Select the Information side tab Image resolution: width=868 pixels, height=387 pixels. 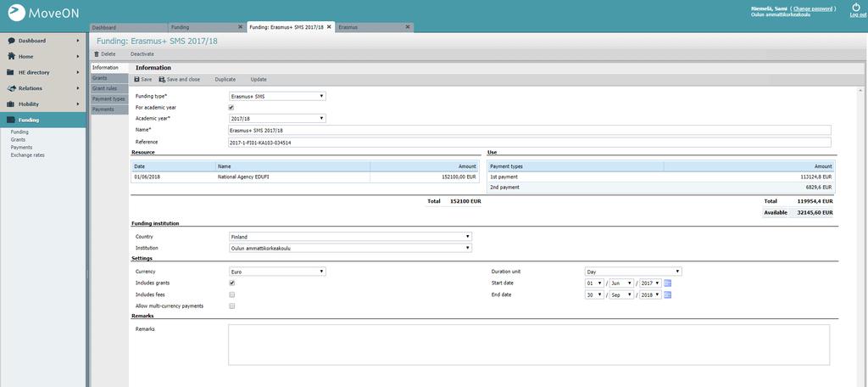coord(109,67)
